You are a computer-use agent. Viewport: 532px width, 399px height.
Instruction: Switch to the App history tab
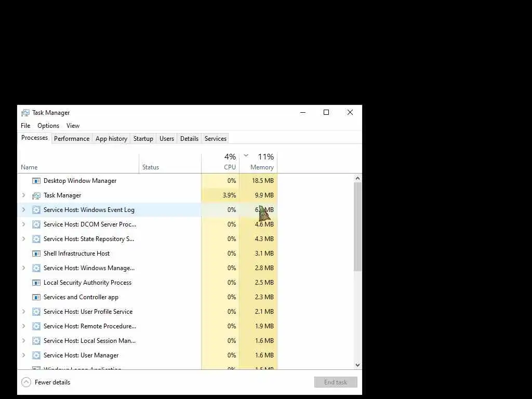(111, 138)
